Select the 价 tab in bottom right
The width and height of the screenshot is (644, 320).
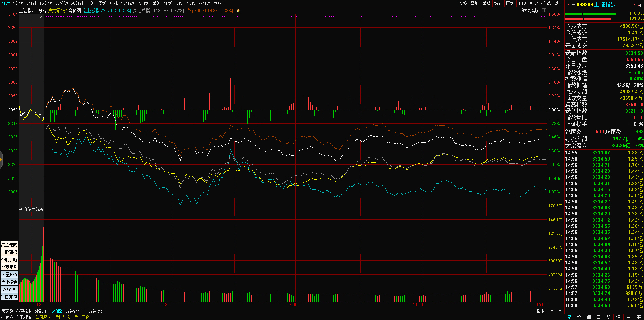click(x=579, y=317)
